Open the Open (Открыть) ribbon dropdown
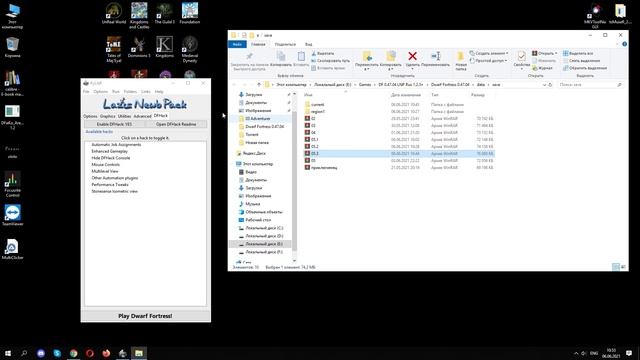Image resolution: width=640 pixels, height=360 pixels. (545, 53)
